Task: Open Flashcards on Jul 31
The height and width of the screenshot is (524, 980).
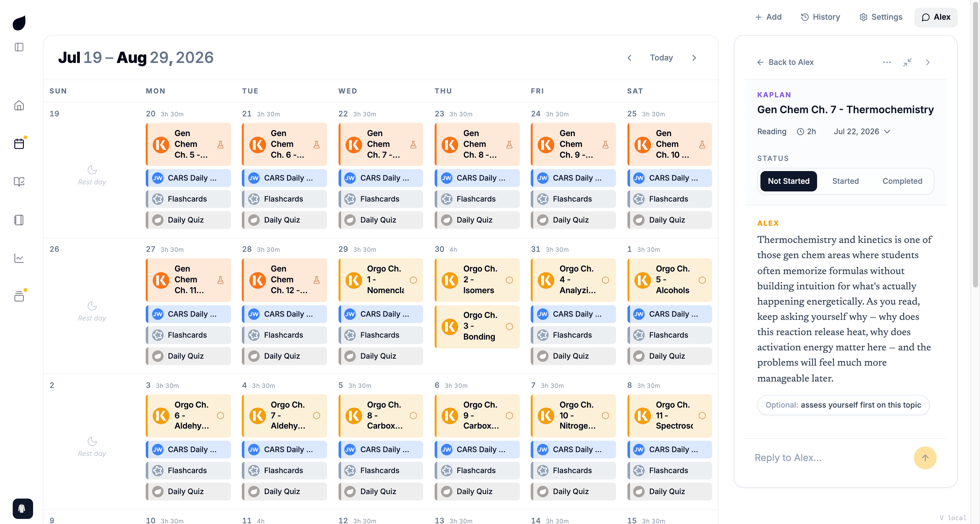Action: pyautogui.click(x=573, y=335)
